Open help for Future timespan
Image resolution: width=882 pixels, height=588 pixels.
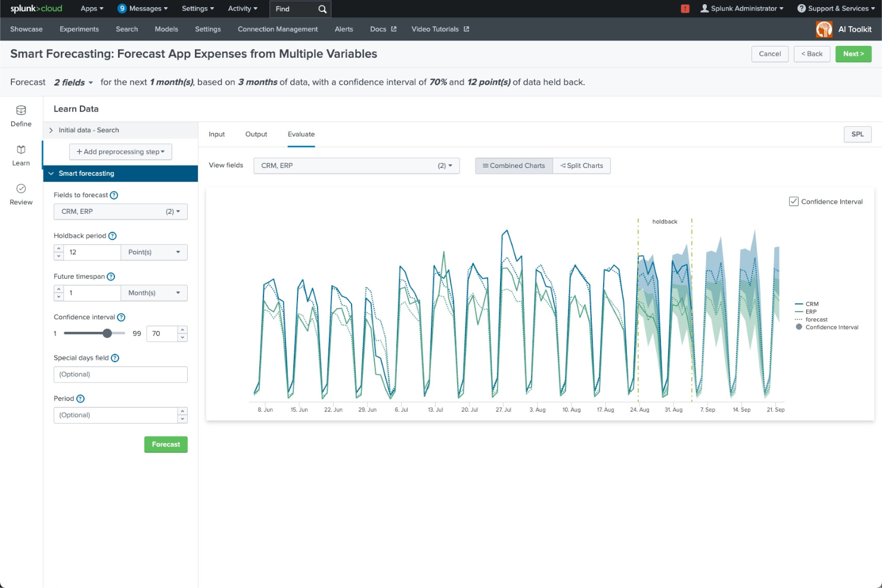point(111,276)
